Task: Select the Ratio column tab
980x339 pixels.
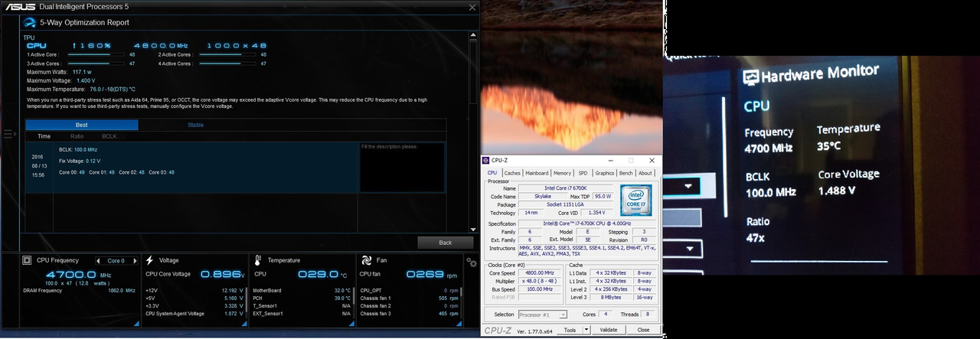Action: click(77, 136)
